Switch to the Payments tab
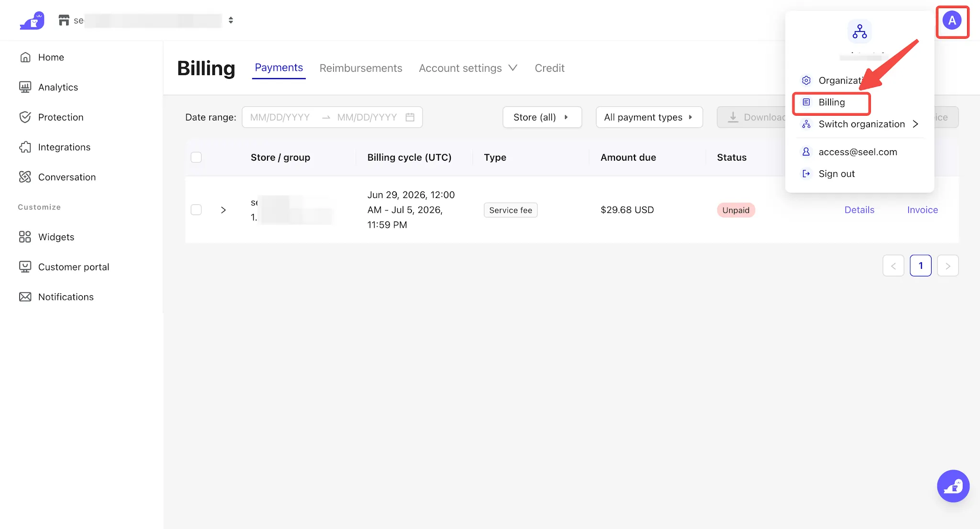 [278, 68]
